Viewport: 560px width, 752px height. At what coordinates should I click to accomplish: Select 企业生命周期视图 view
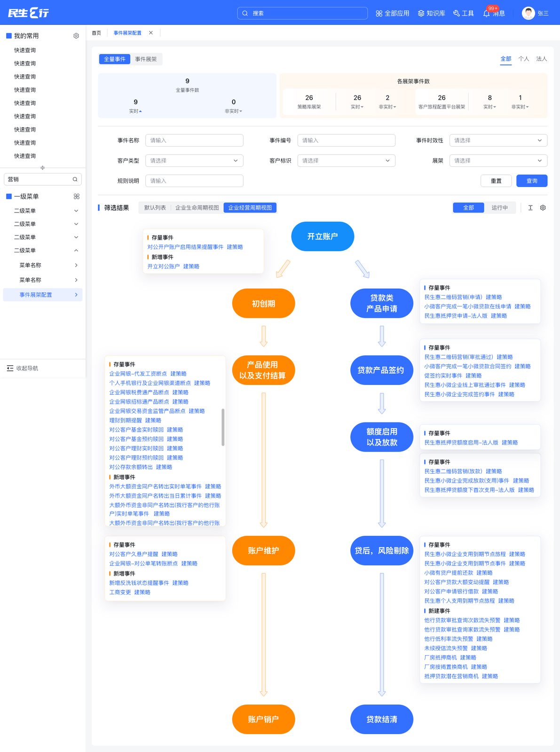click(x=197, y=208)
